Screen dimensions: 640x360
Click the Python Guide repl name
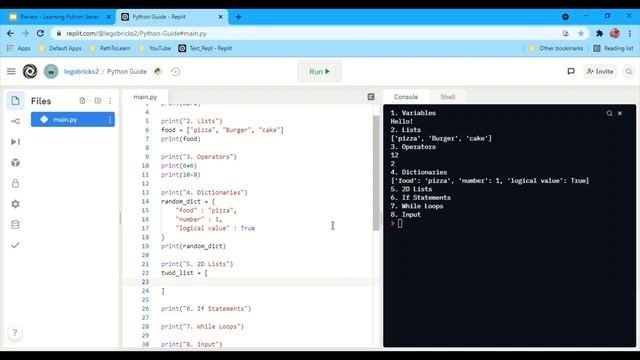click(x=127, y=71)
